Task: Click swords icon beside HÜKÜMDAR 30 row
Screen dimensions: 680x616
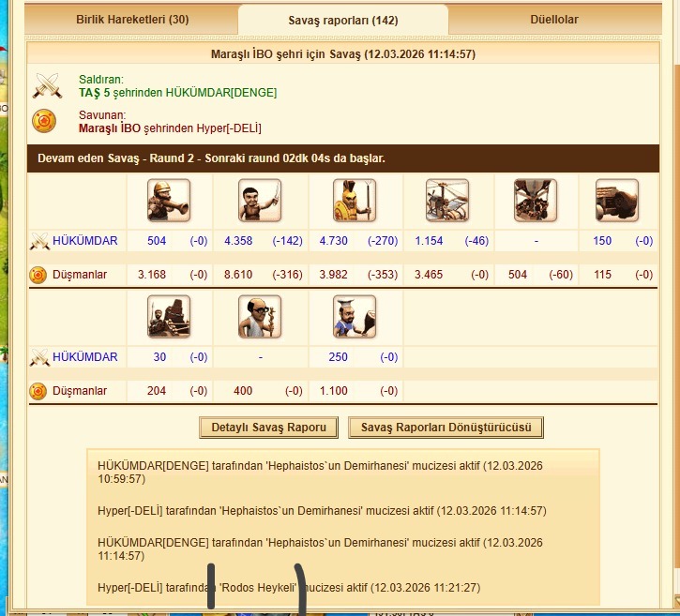Action: pos(39,357)
